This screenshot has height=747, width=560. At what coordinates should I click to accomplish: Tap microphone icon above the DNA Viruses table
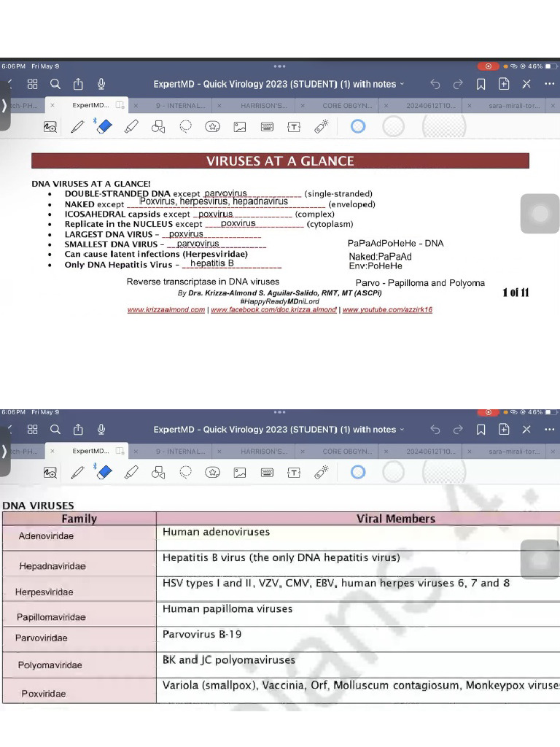click(101, 430)
